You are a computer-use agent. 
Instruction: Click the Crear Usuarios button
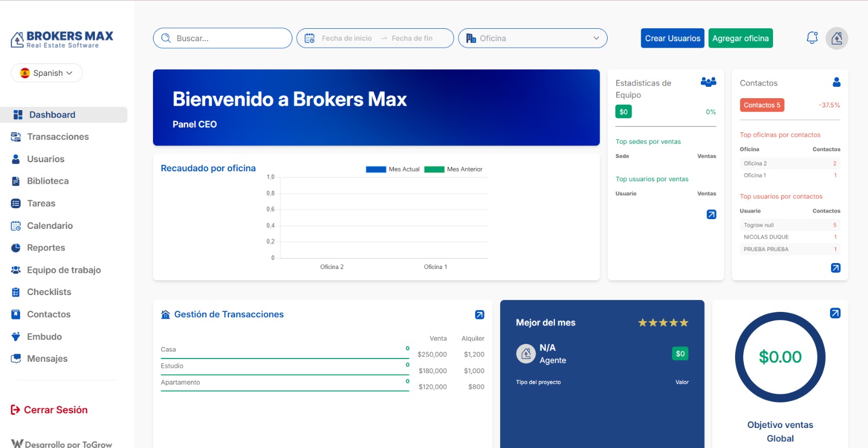tap(673, 38)
